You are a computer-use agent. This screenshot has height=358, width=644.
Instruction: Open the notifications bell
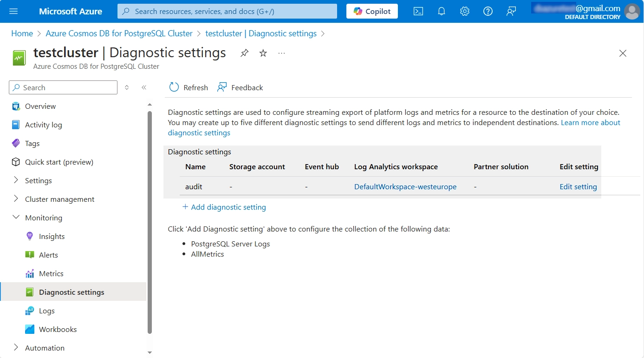[x=442, y=11]
